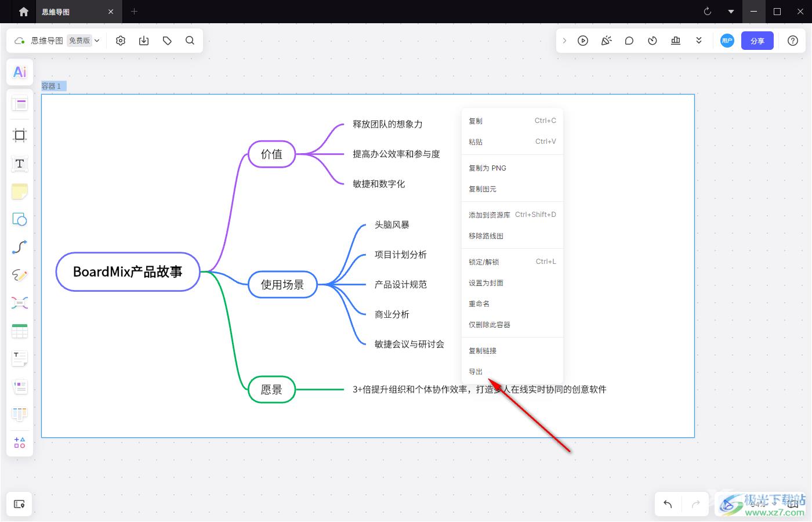The width and height of the screenshot is (812, 522).
Task: Close the 思维导图 tab
Action: click(111, 12)
